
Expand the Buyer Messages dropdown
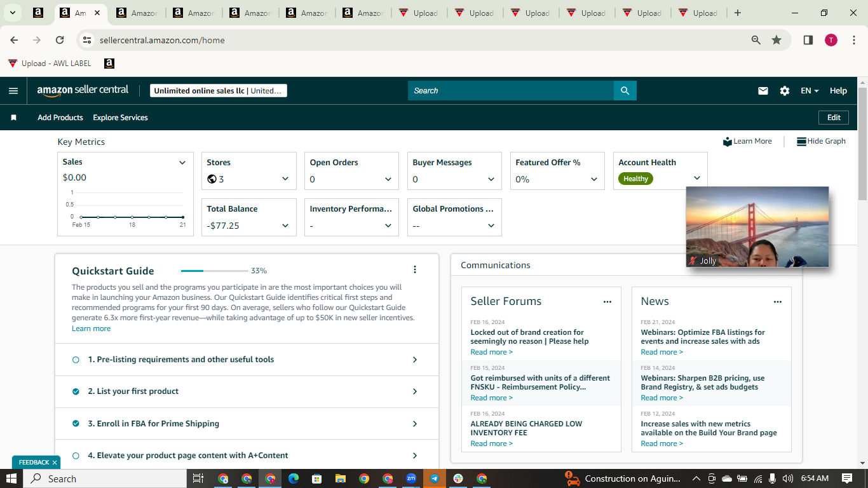(491, 179)
